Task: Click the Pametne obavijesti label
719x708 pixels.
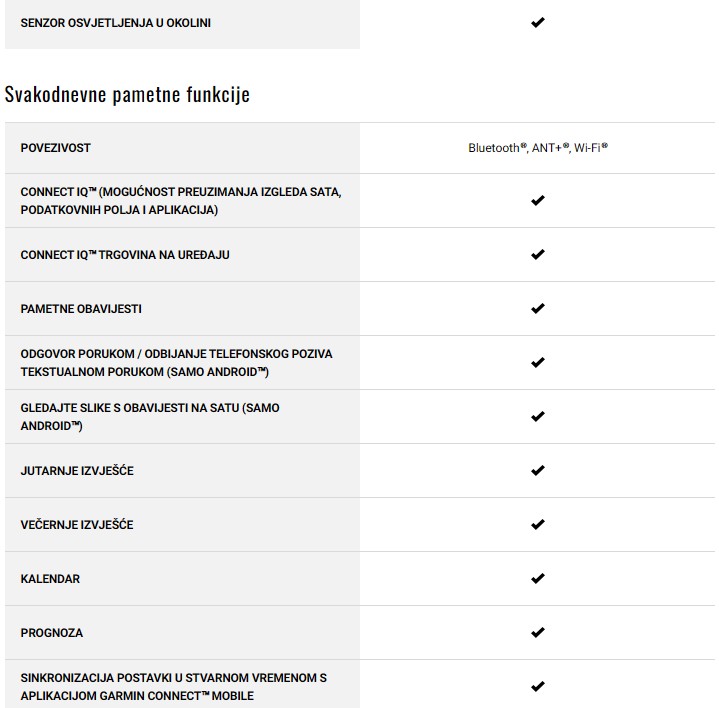Action: (x=81, y=309)
